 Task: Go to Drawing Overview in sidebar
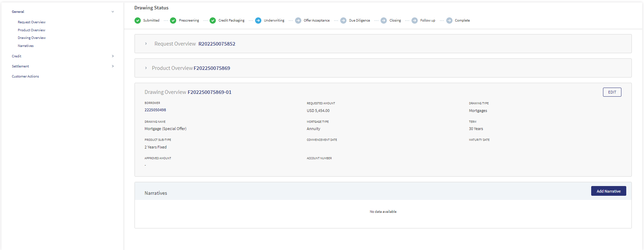point(32,38)
